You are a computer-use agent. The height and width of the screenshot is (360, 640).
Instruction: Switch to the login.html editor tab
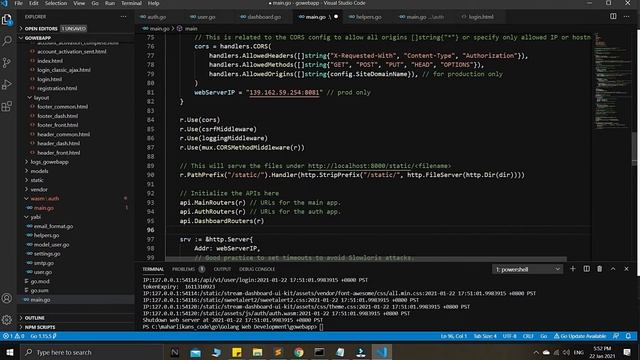pyautogui.click(x=480, y=17)
